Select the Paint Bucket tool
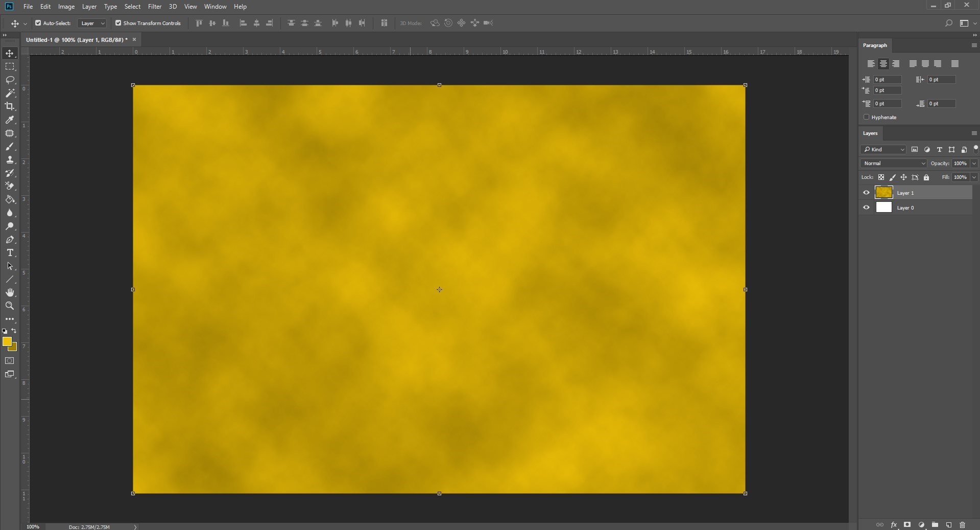The width and height of the screenshot is (980, 530). point(10,199)
